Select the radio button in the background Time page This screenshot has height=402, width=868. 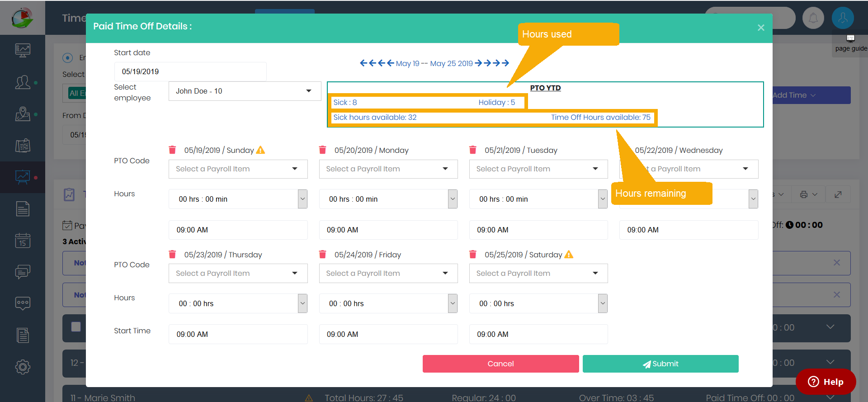(x=67, y=57)
